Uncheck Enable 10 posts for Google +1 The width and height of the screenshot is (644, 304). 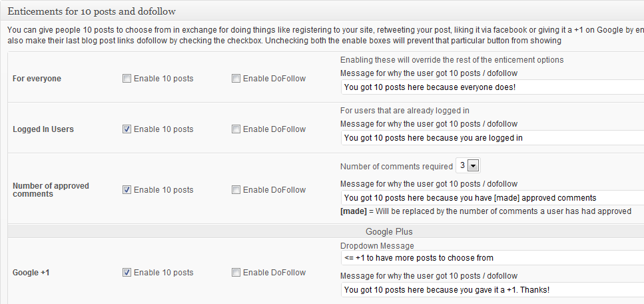tap(127, 273)
